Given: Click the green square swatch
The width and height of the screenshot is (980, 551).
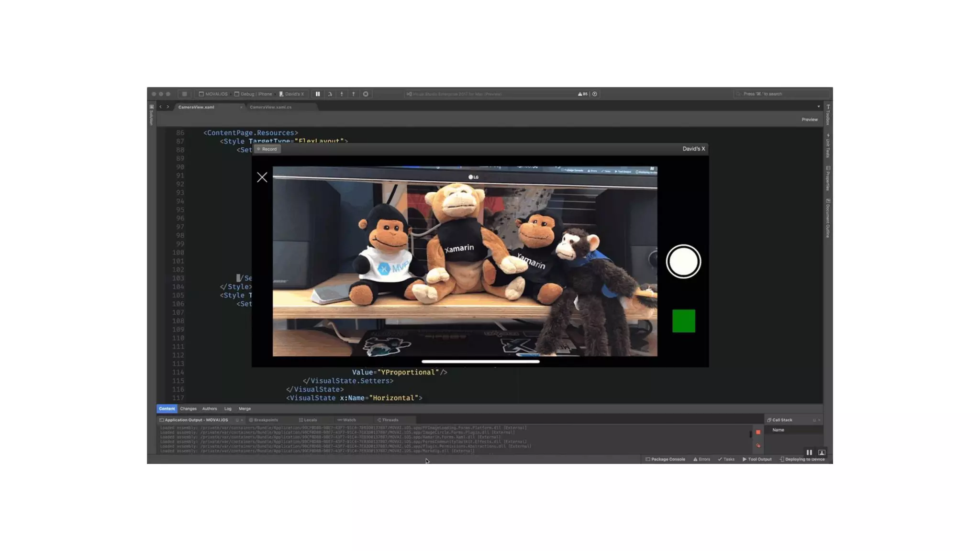Looking at the screenshot, I should point(683,321).
